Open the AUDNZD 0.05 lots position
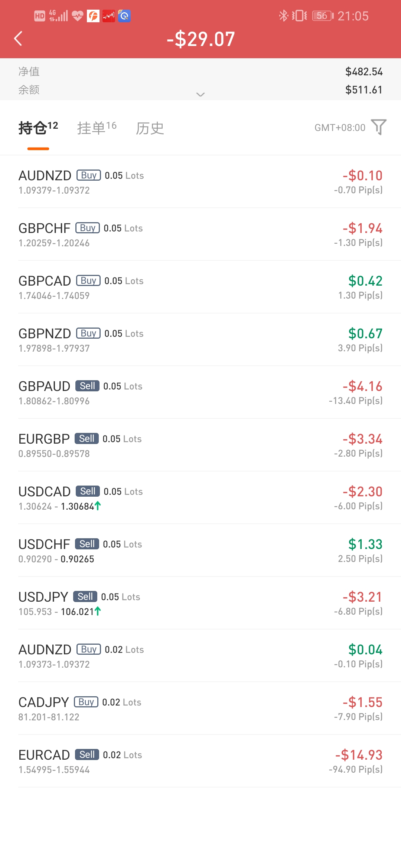The width and height of the screenshot is (401, 868). point(200,182)
